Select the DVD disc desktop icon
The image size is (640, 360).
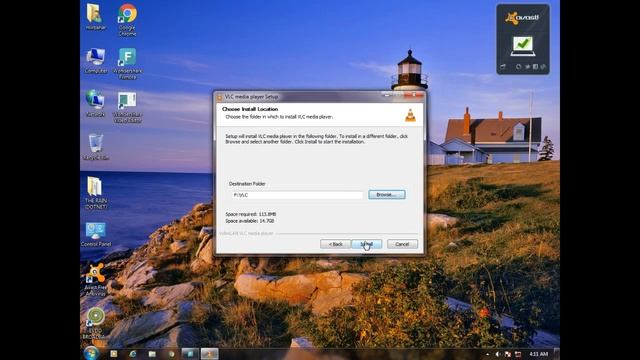pos(95,323)
